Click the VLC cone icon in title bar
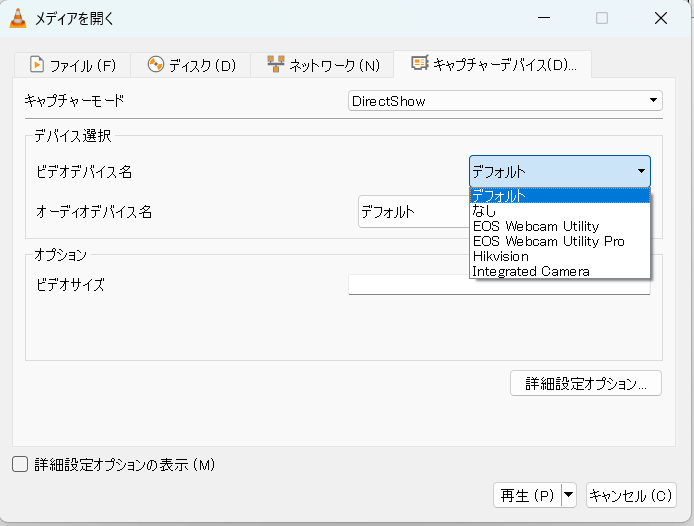694x526 pixels. coord(18,18)
